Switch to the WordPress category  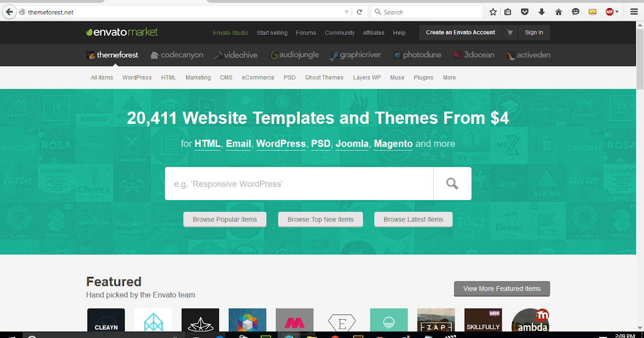click(137, 77)
